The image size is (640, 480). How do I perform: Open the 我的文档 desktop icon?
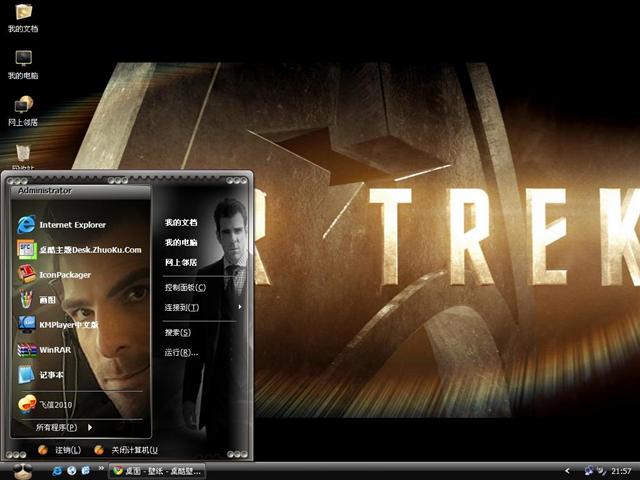click(23, 18)
